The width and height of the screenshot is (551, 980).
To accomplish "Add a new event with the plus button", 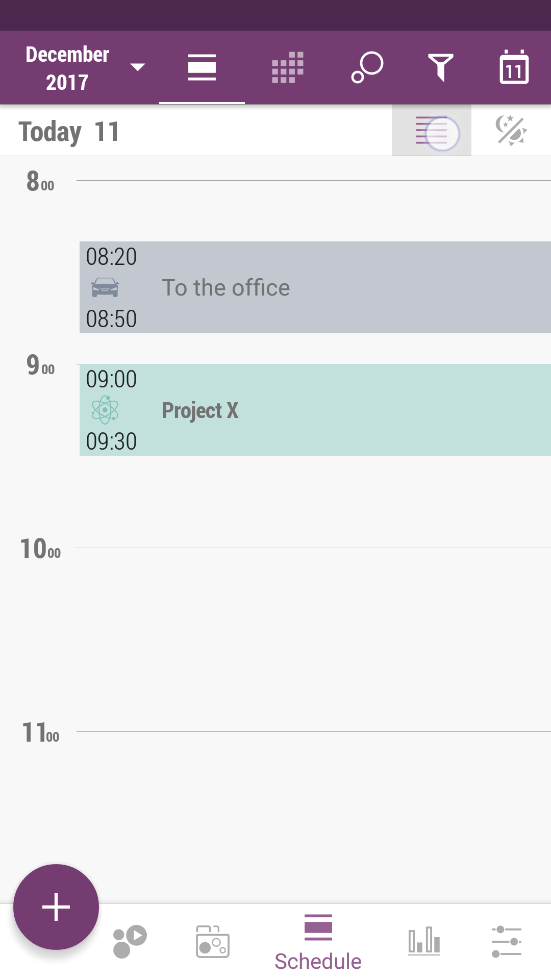I will pos(56,907).
